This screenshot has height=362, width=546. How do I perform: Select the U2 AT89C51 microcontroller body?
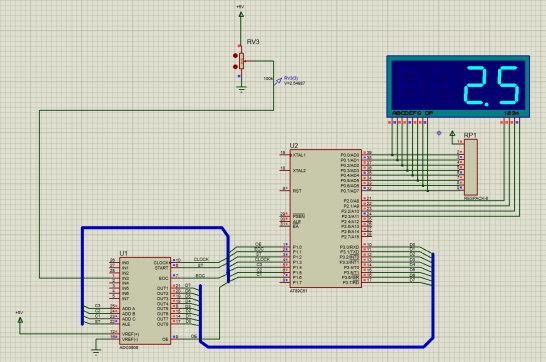pos(326,218)
